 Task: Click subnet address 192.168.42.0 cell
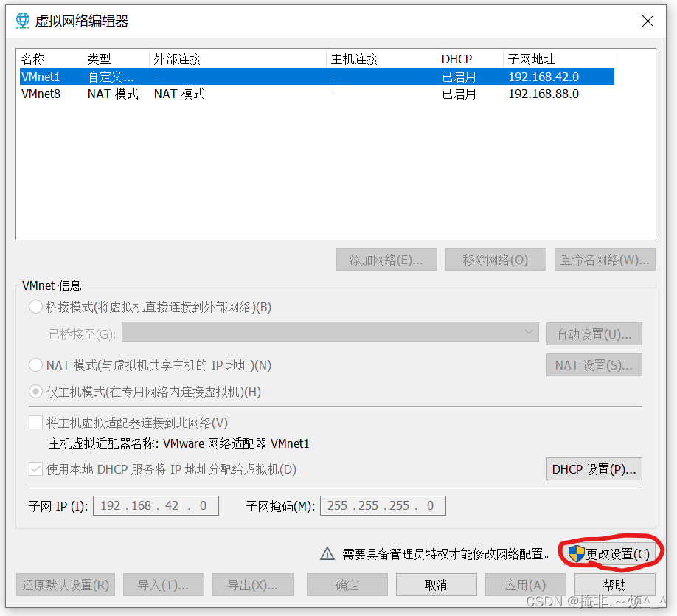544,77
